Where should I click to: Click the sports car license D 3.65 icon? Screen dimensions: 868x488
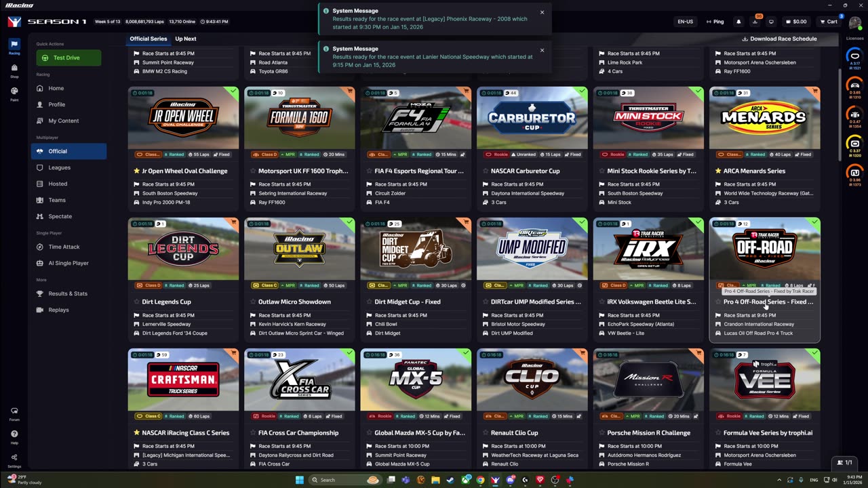855,86
